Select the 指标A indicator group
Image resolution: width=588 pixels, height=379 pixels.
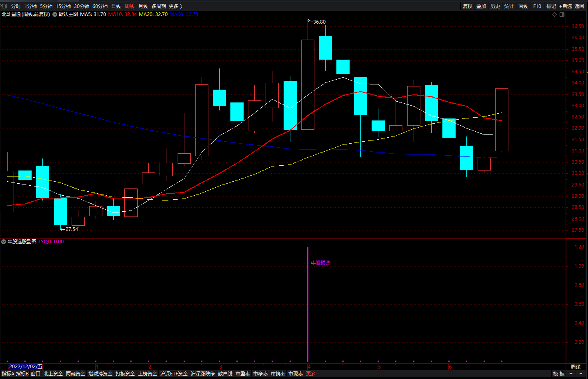coord(8,374)
